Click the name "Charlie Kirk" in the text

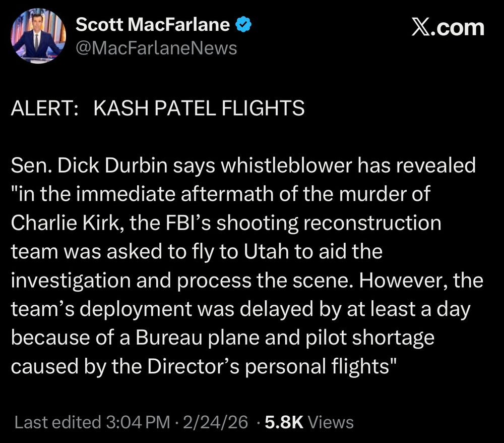62,223
